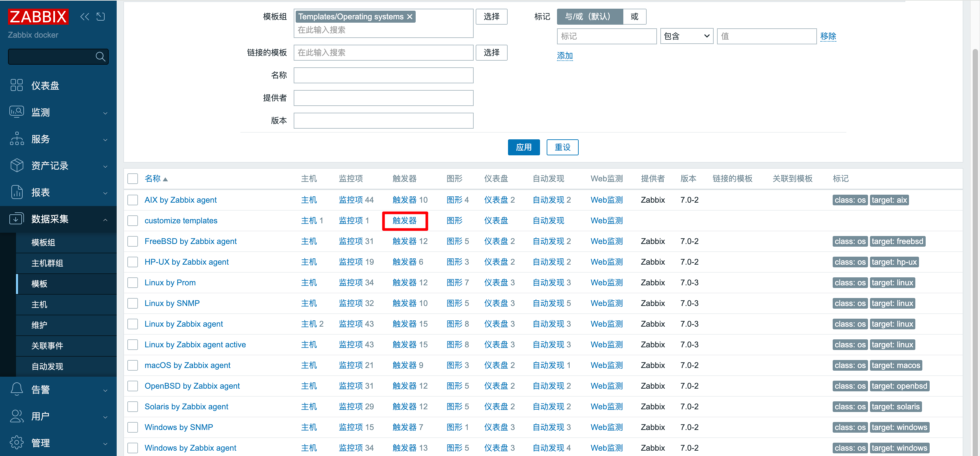Remove Templates/Operating systems tag via X
This screenshot has height=456, width=980.
pos(410,17)
